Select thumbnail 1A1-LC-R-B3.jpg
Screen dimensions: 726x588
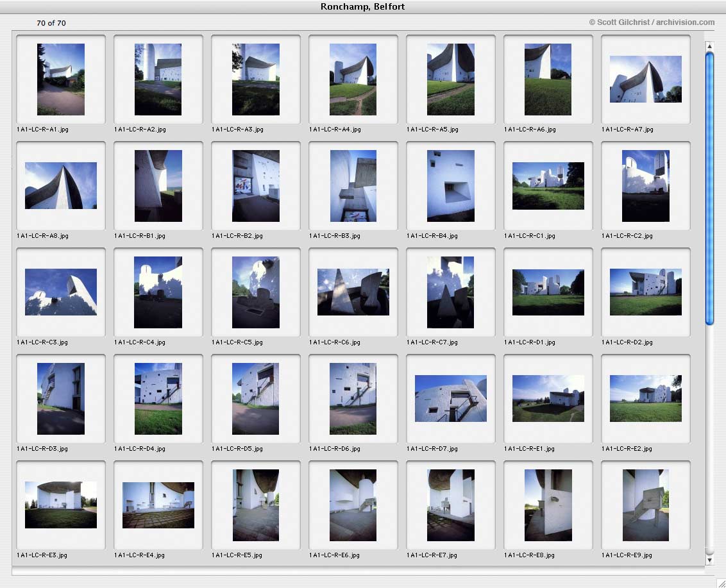[353, 186]
